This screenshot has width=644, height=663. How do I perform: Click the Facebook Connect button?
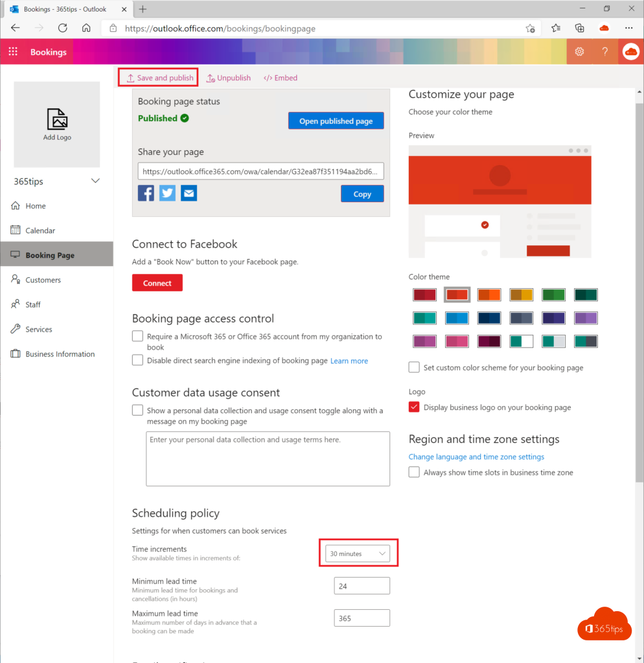coord(157,283)
